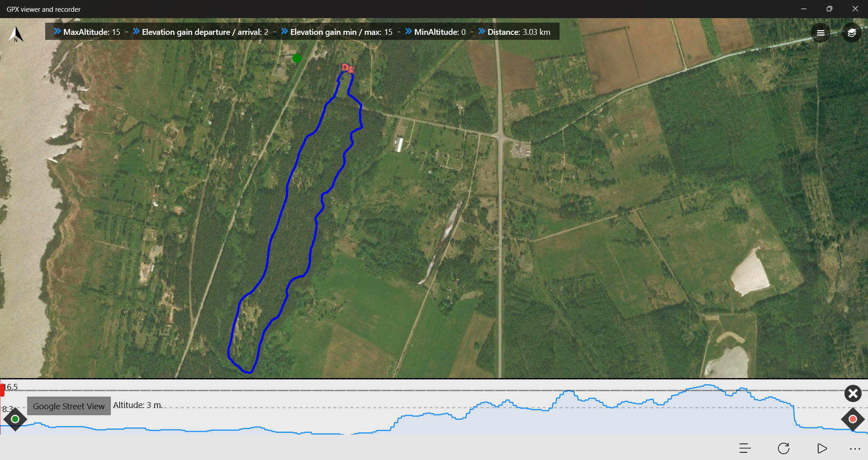Jump to the red end point diamond
Screen dimensions: 868x460
(x=853, y=419)
